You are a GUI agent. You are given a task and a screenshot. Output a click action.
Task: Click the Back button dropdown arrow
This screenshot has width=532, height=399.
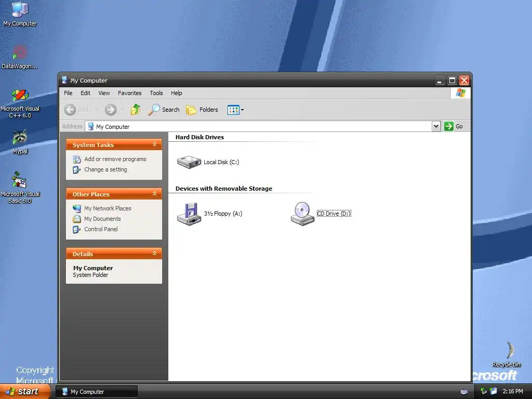[96, 110]
